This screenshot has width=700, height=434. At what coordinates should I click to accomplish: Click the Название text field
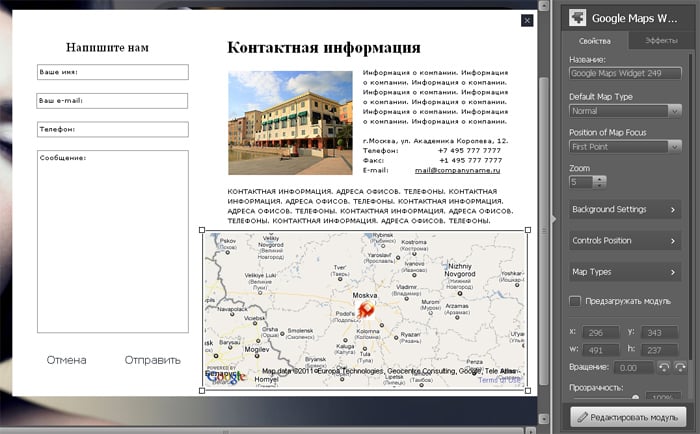coord(625,73)
